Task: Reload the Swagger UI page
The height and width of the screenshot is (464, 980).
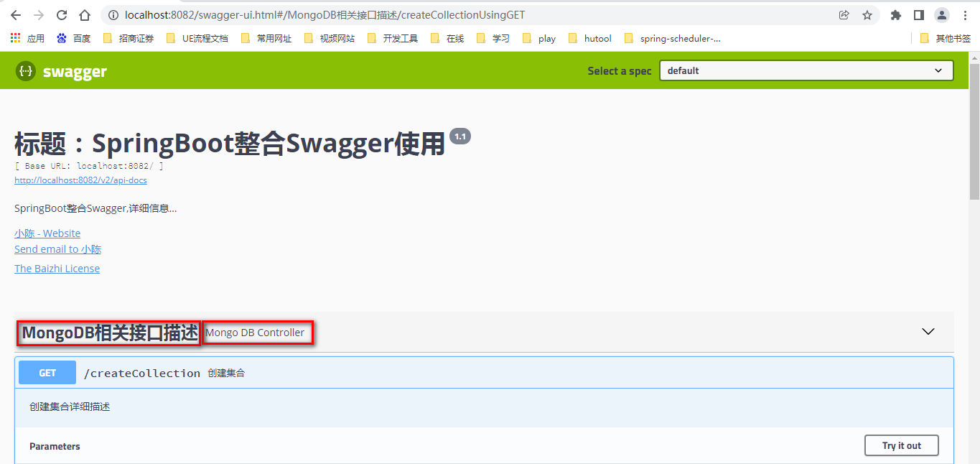Action: pos(62,15)
